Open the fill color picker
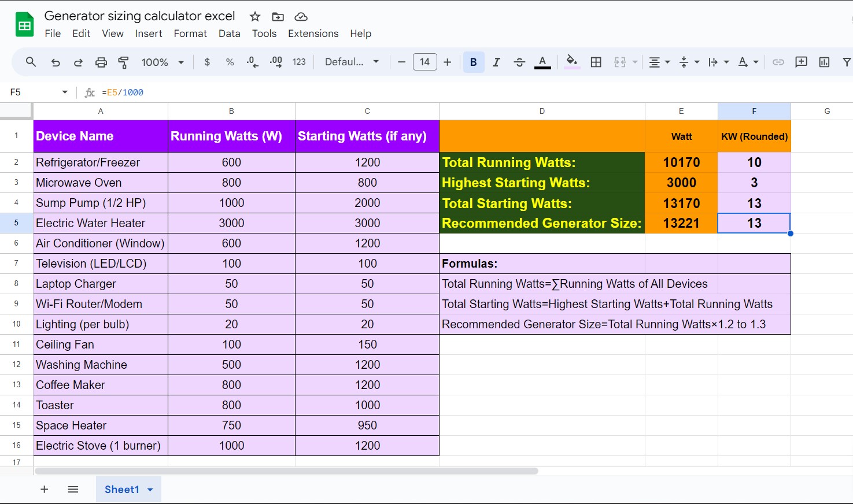This screenshot has height=504, width=853. [x=571, y=62]
